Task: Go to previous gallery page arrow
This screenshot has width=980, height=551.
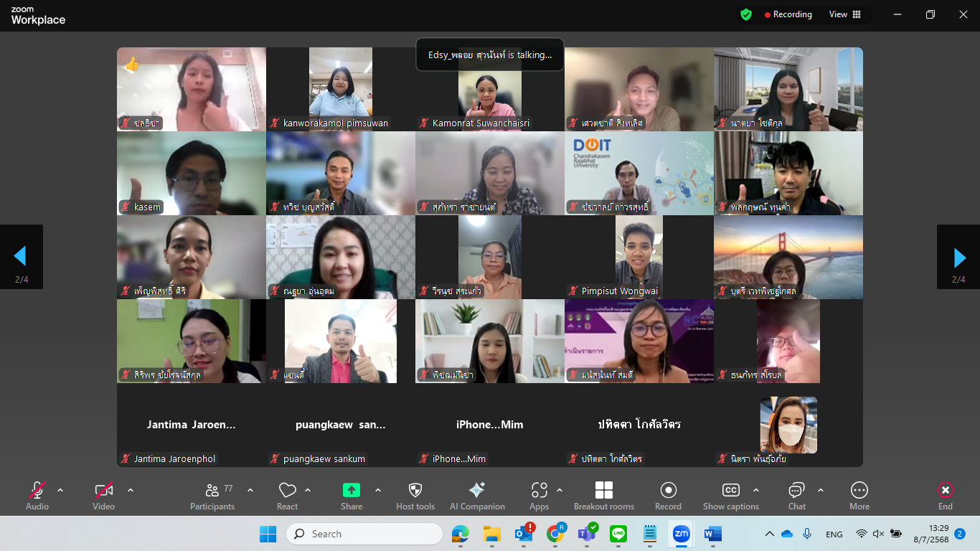Action: [21, 257]
